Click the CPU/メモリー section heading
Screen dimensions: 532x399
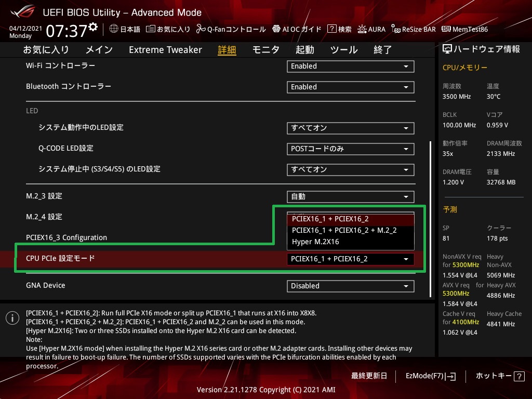(x=465, y=68)
